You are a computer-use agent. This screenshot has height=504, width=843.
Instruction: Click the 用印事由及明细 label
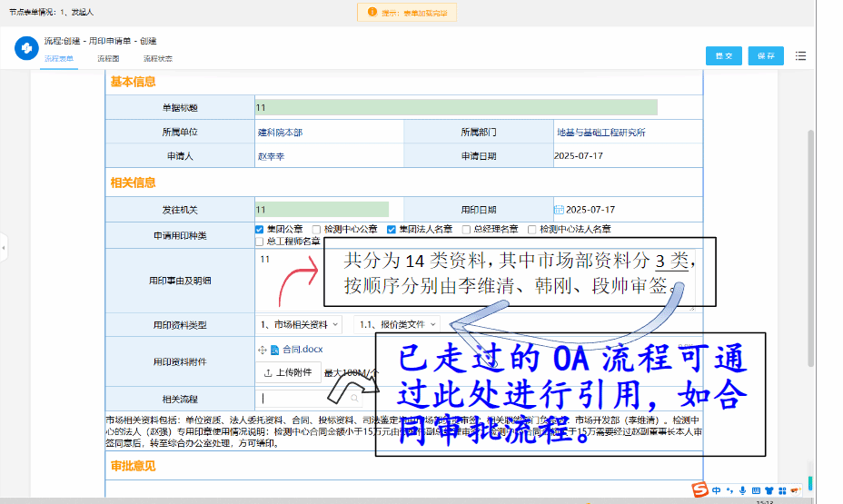click(180, 281)
